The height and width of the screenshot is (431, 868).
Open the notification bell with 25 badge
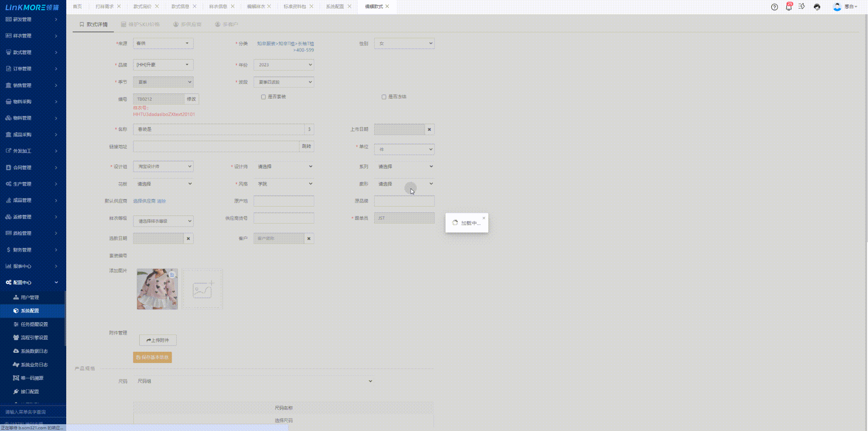click(x=788, y=7)
